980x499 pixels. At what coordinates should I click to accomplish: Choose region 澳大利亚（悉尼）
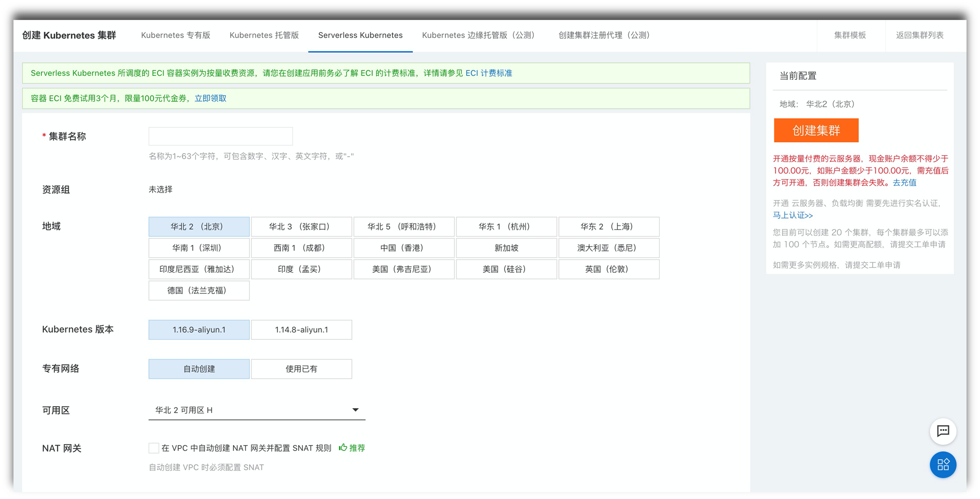(x=609, y=248)
